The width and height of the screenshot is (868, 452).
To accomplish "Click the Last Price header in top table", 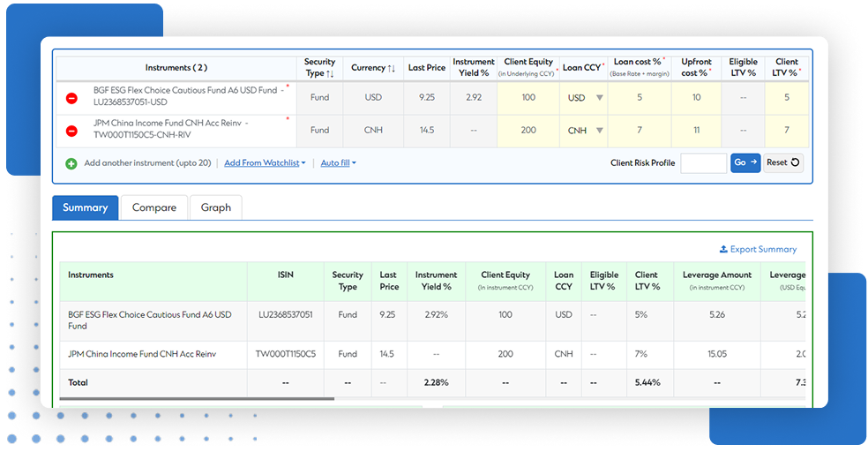I will click(427, 68).
